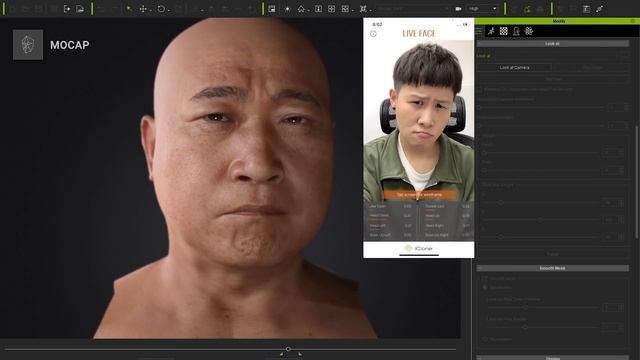Select the arrow Select tool in toolbar

129,9
